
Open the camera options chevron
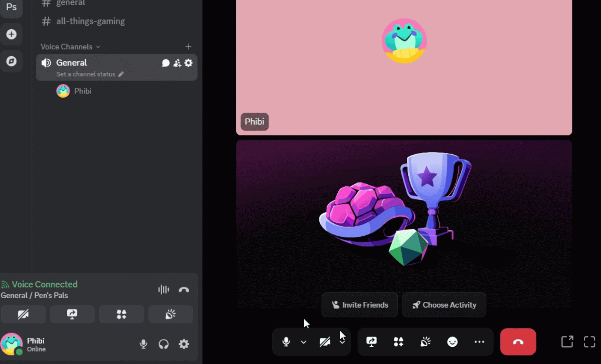pyautogui.click(x=342, y=342)
